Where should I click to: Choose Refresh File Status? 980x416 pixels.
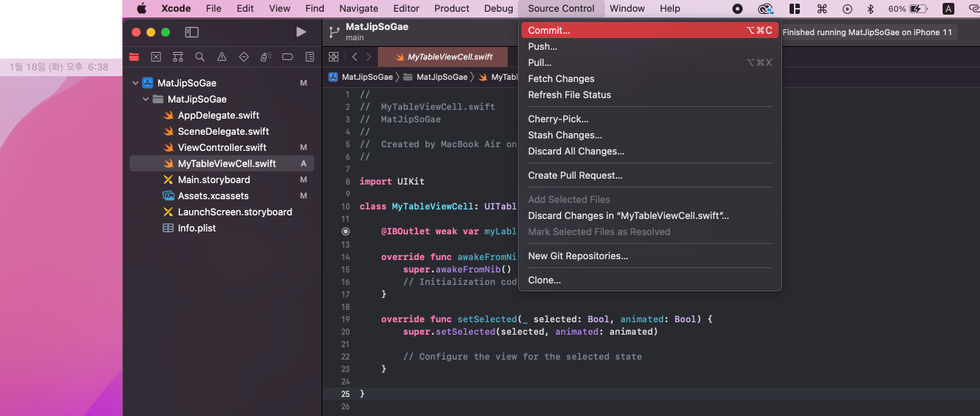click(x=650, y=94)
